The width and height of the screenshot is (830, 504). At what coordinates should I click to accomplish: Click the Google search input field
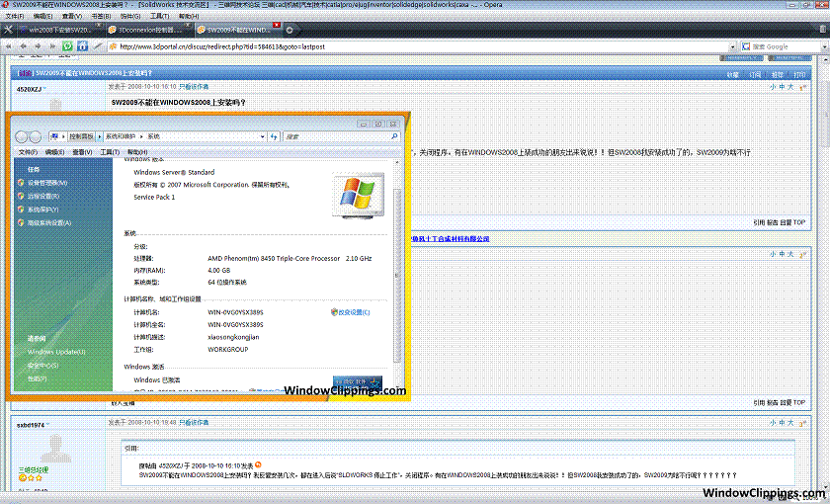(786, 46)
